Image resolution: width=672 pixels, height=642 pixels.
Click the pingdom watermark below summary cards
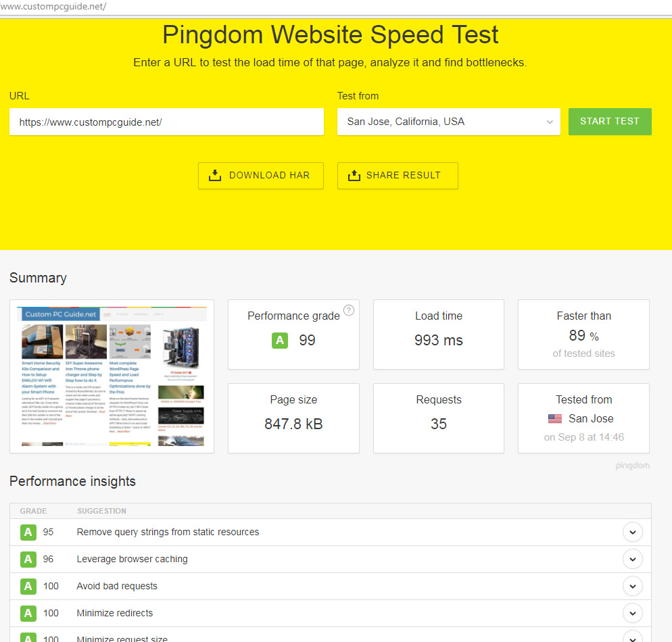point(632,466)
